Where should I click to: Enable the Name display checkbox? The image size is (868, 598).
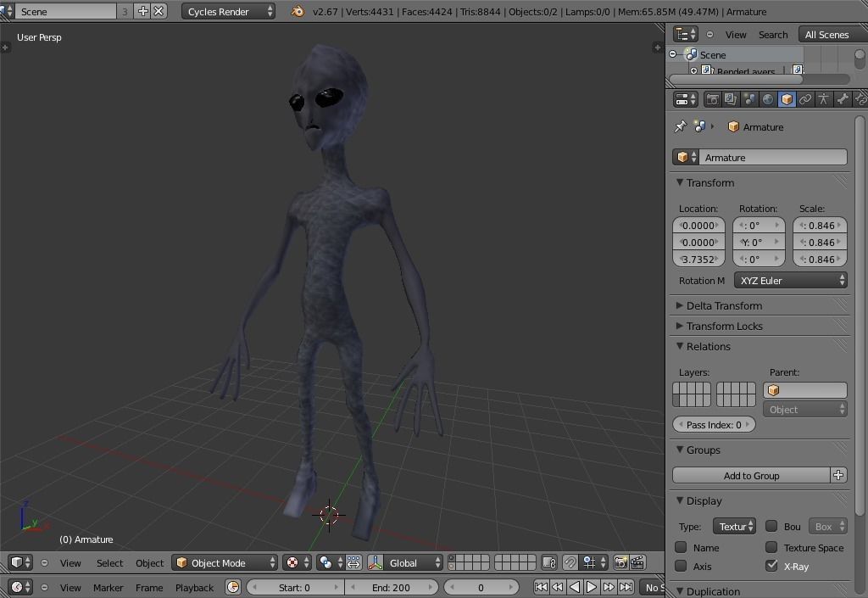click(x=681, y=547)
